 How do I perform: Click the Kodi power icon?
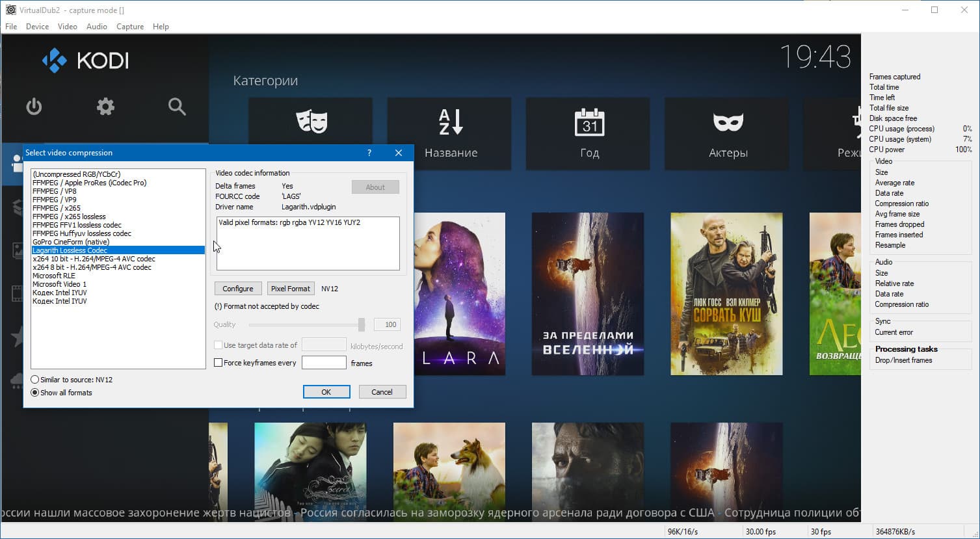(34, 107)
